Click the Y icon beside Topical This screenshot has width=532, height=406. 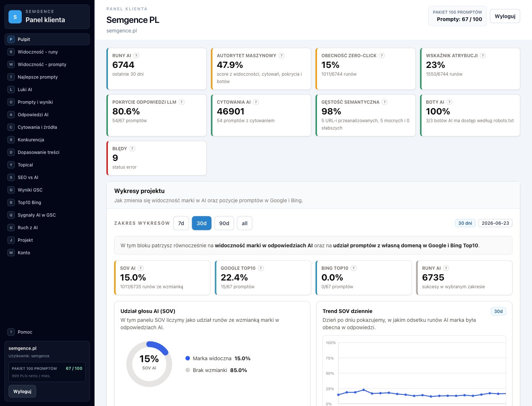[x=11, y=165]
